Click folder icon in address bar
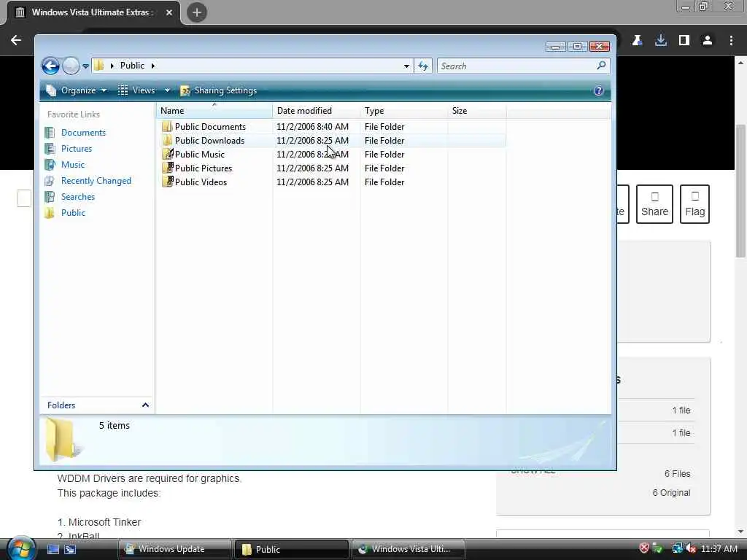The image size is (747, 560). pyautogui.click(x=99, y=65)
